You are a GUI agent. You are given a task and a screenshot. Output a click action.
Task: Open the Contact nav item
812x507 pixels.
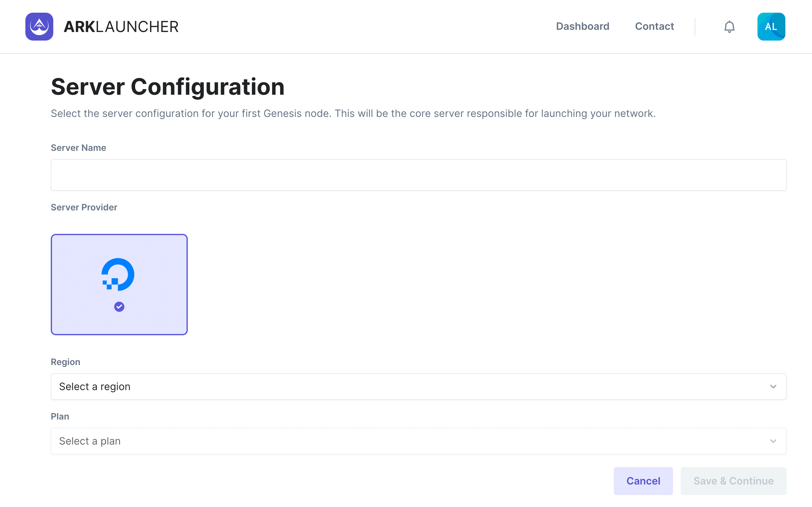[x=654, y=27]
